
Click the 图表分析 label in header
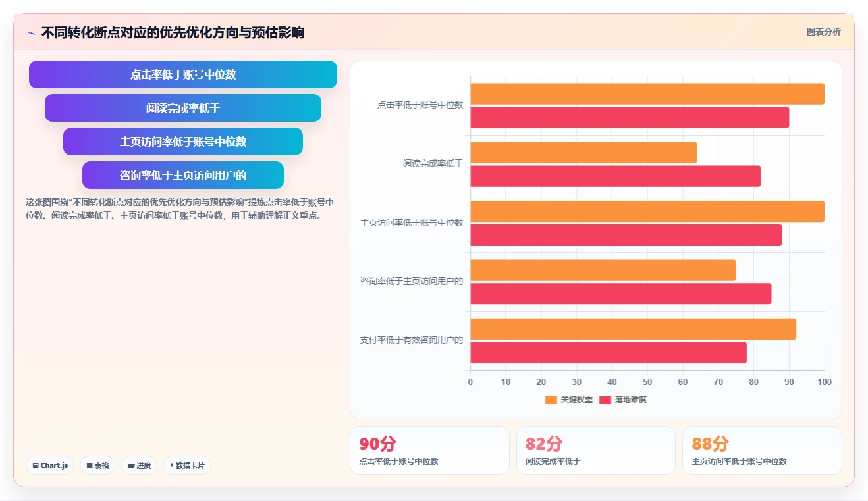[x=823, y=32]
